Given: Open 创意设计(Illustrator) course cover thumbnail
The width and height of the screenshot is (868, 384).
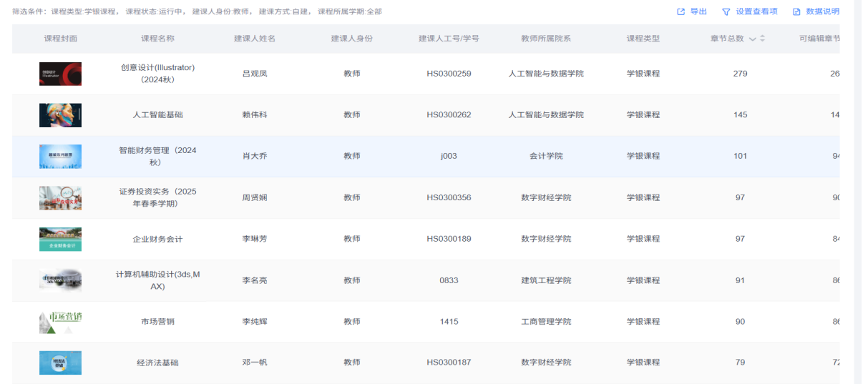Looking at the screenshot, I should point(60,74).
